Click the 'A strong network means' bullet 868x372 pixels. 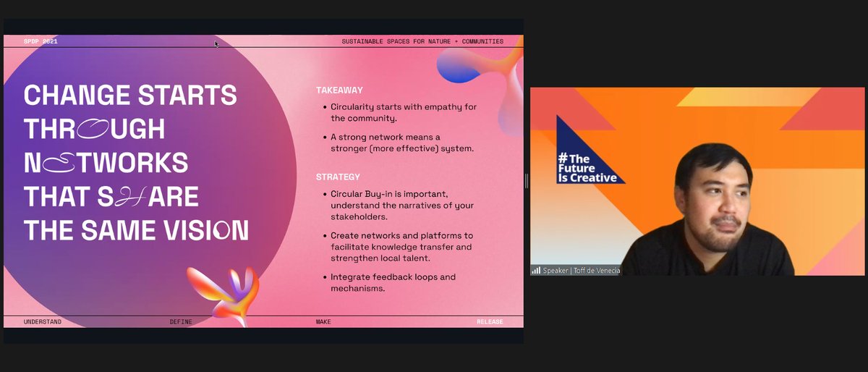(x=397, y=143)
